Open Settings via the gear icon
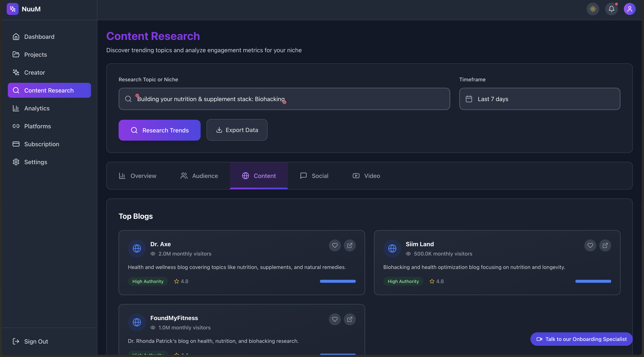 click(16, 162)
